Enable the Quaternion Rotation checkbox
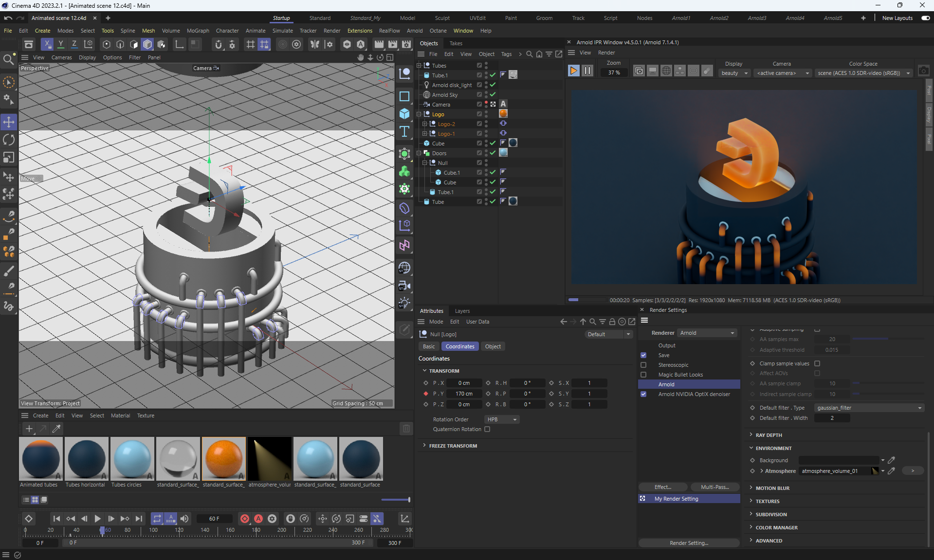Screen dimensions: 934x560 [487, 429]
